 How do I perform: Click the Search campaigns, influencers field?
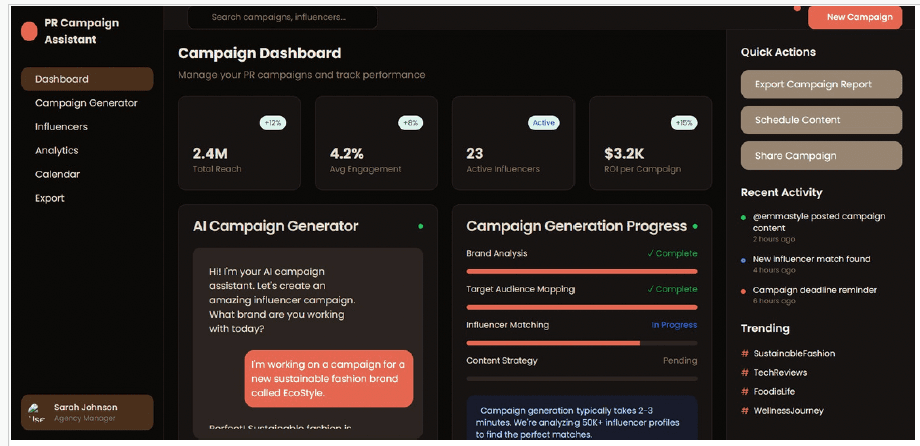(282, 17)
